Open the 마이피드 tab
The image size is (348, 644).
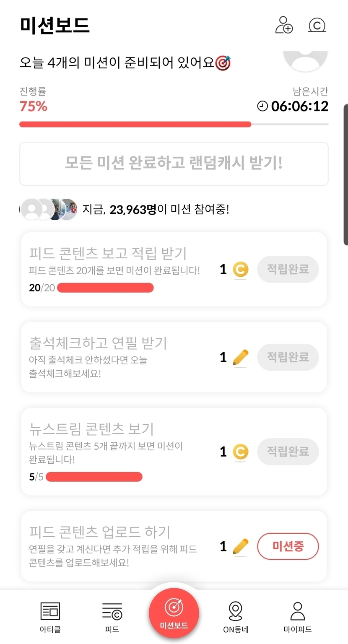click(x=298, y=616)
